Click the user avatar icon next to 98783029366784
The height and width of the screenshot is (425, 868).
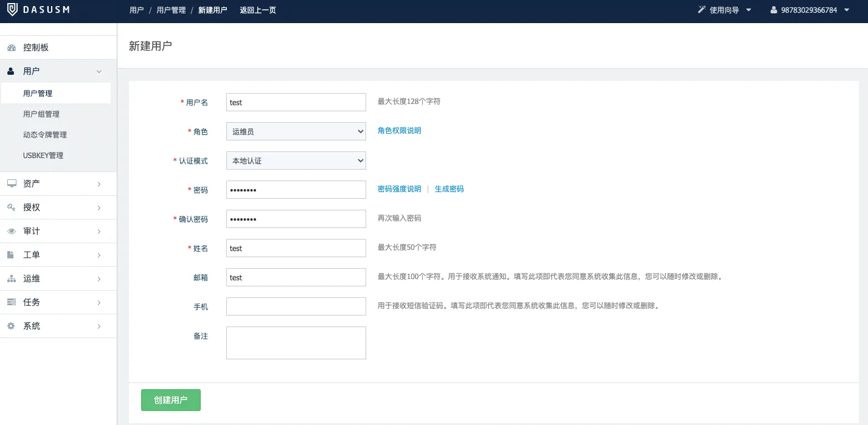[773, 10]
